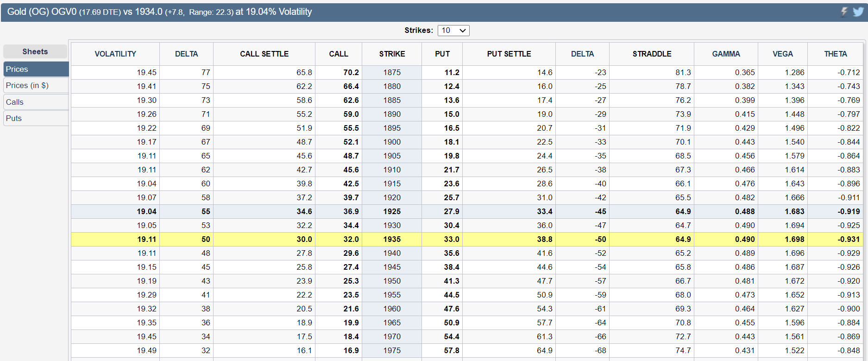Click the PUT column header
The image size is (868, 361).
pos(442,54)
